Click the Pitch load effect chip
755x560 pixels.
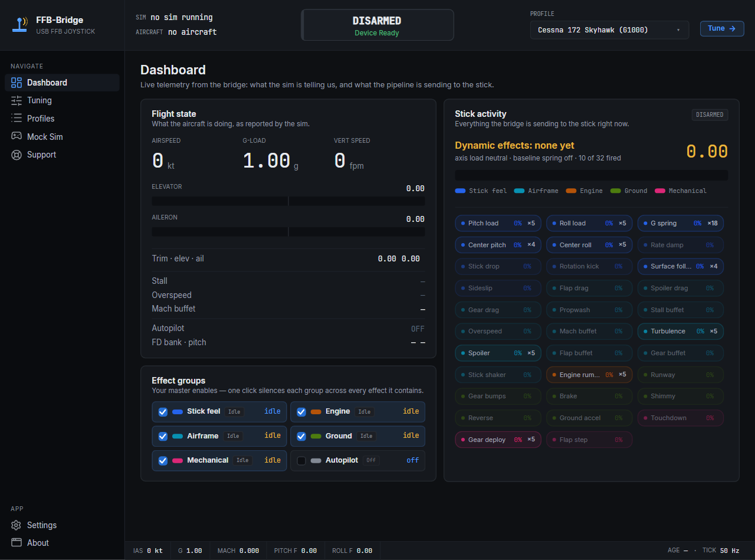coord(498,223)
